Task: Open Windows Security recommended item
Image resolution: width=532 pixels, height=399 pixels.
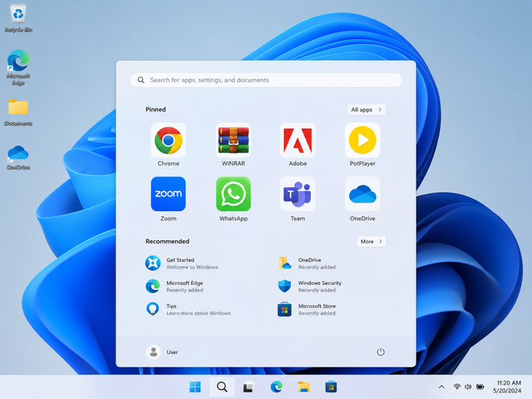Action: pos(310,286)
